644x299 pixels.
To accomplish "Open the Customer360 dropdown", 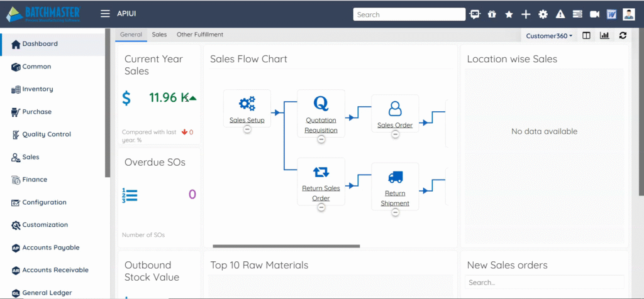I will (549, 36).
